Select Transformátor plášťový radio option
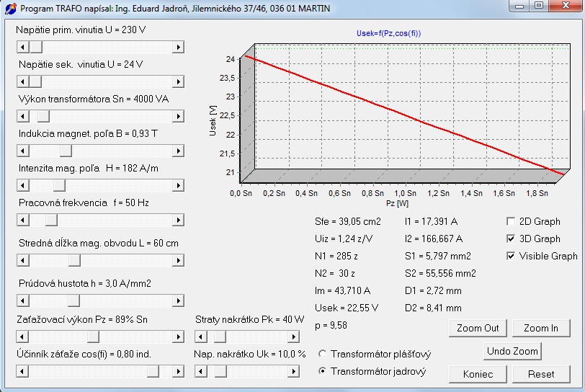The image size is (585, 392). 322,354
